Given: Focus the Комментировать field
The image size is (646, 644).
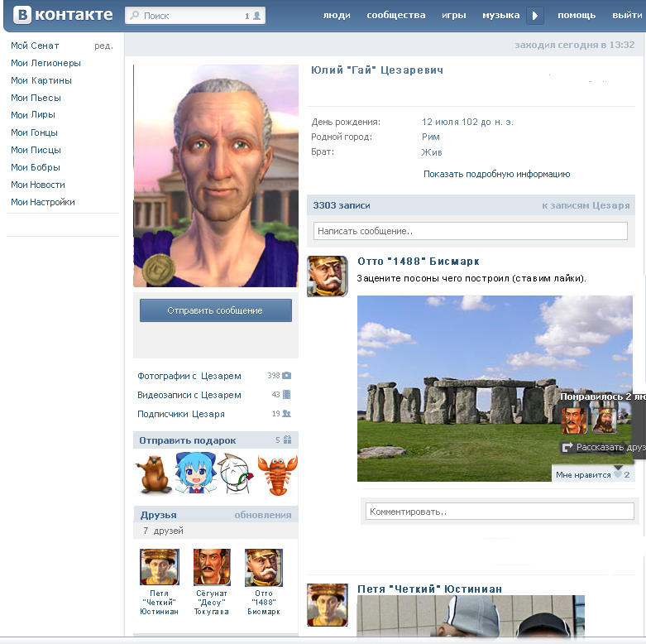Looking at the screenshot, I should pyautogui.click(x=500, y=512).
